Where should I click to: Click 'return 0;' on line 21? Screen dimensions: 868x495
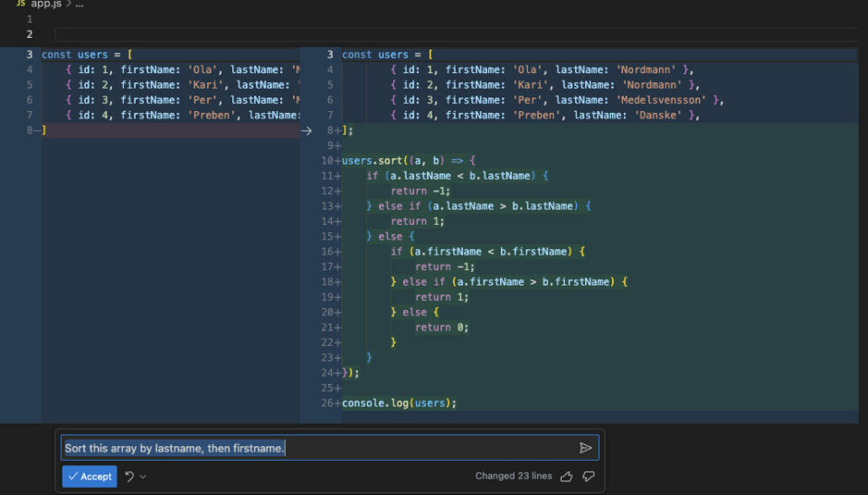pos(442,327)
